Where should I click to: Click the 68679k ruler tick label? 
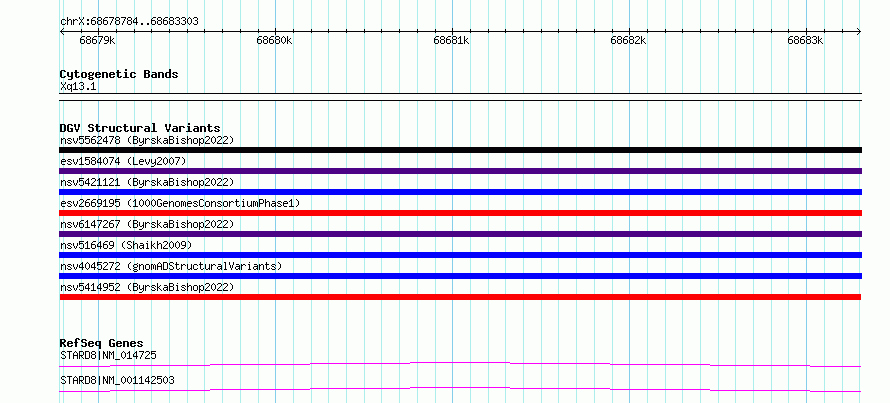click(97, 40)
